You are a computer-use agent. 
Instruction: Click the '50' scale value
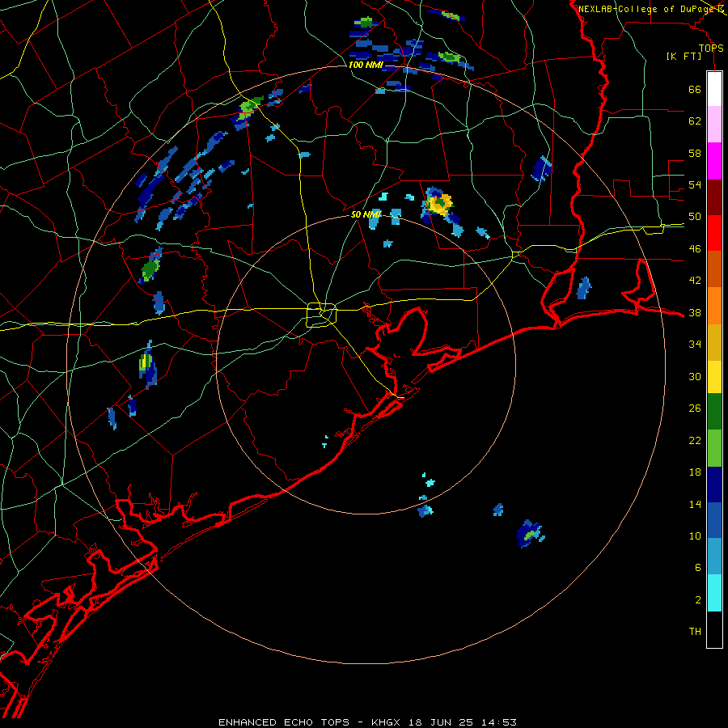coord(695,217)
